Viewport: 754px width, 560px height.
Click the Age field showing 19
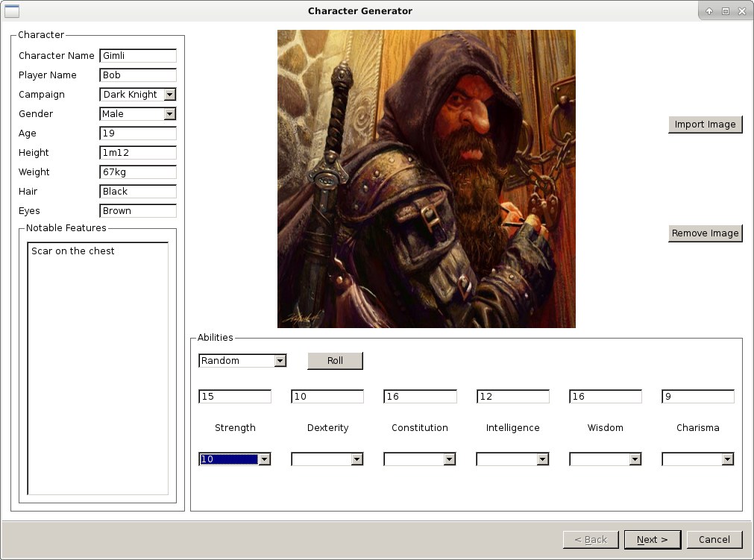tap(138, 133)
